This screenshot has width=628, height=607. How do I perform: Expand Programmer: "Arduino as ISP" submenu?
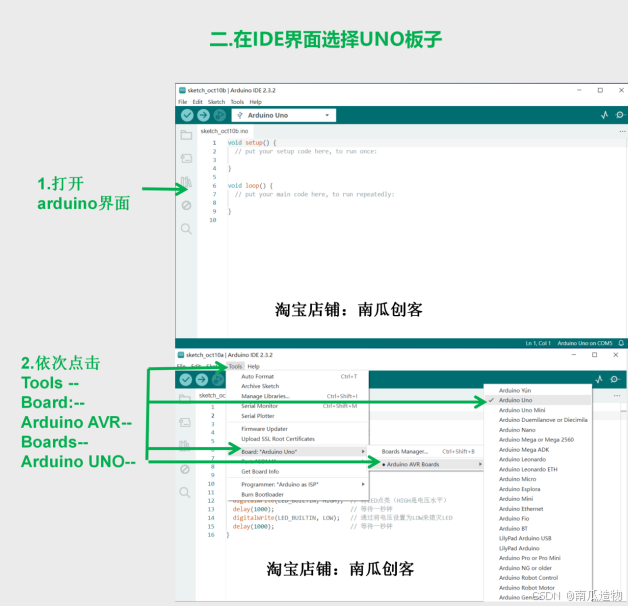point(297,484)
